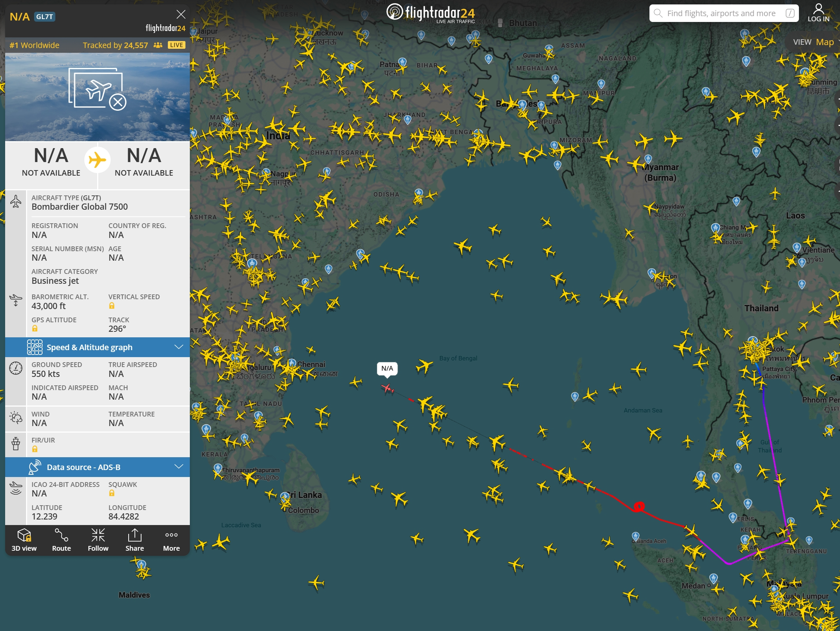Click the Bombardier Global 7500 text
840x631 pixels.
coord(80,207)
